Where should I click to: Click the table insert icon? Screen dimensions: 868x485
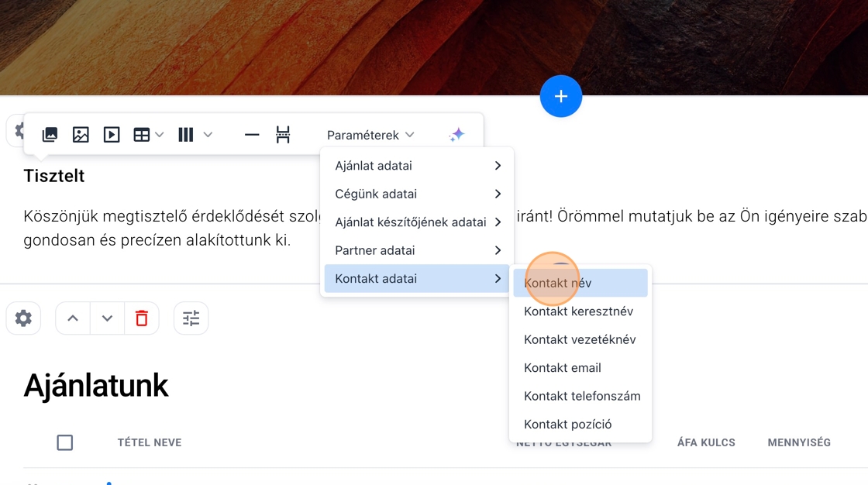point(142,135)
